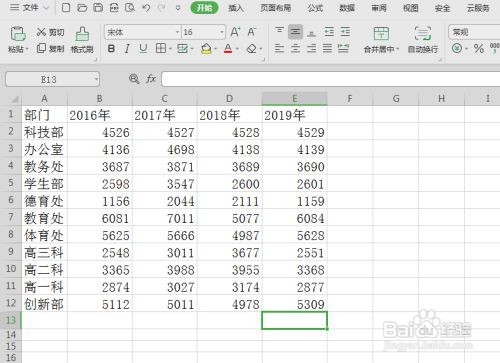
Task: Click the 合并居中 merge and center icon
Action: (x=381, y=34)
